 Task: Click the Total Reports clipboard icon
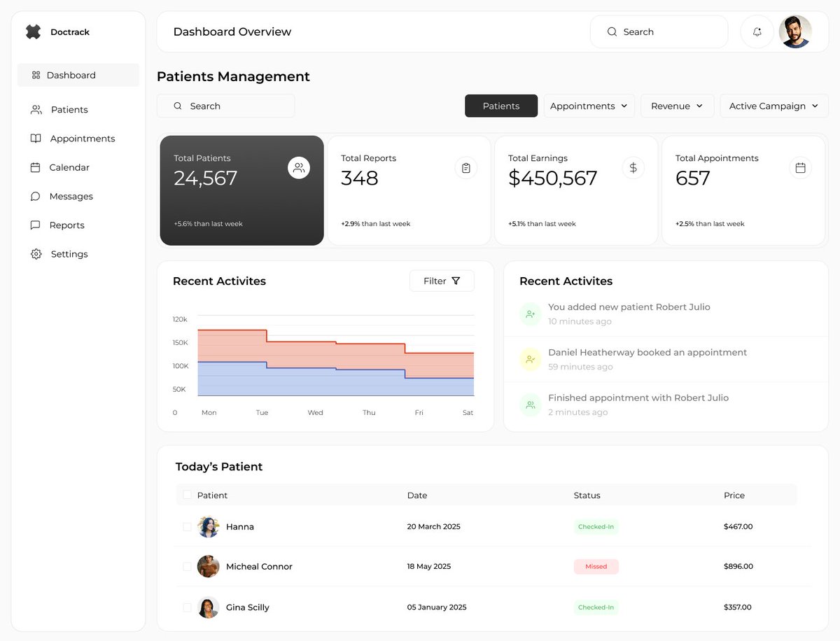[466, 168]
